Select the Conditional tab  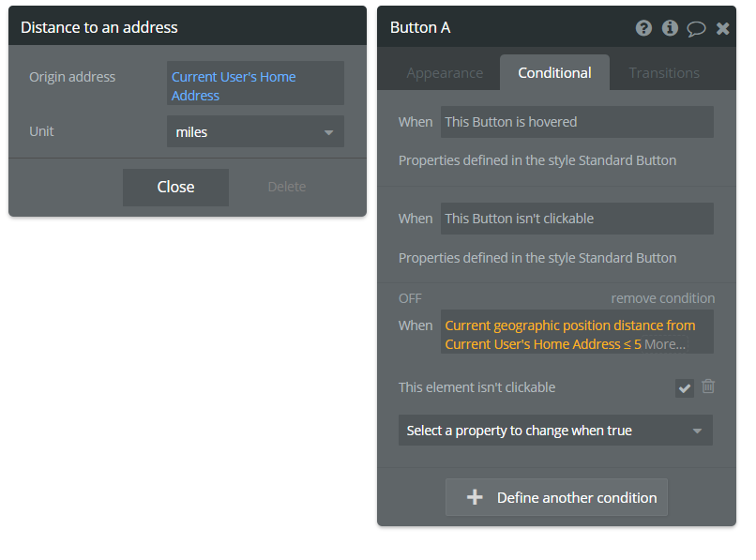point(554,73)
